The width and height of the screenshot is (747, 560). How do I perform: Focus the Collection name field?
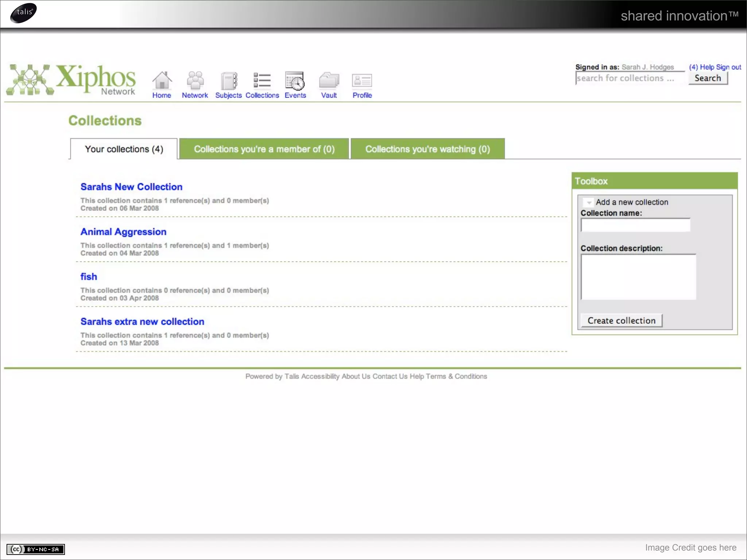click(635, 225)
